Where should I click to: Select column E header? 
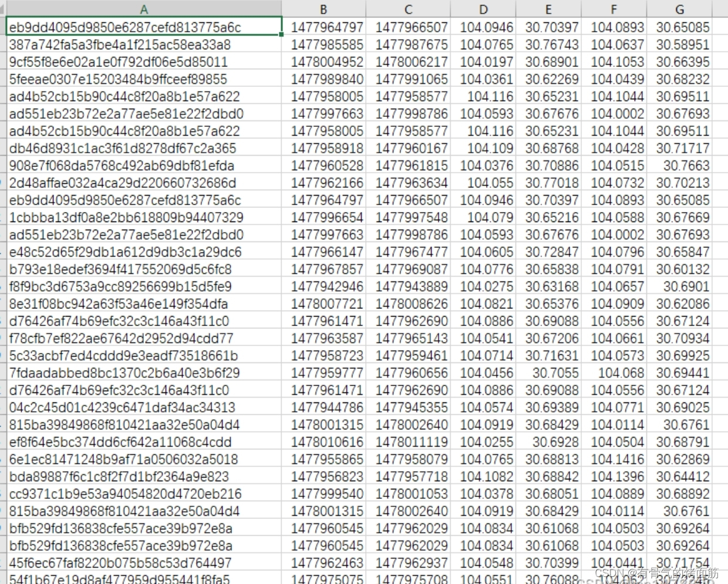click(548, 9)
